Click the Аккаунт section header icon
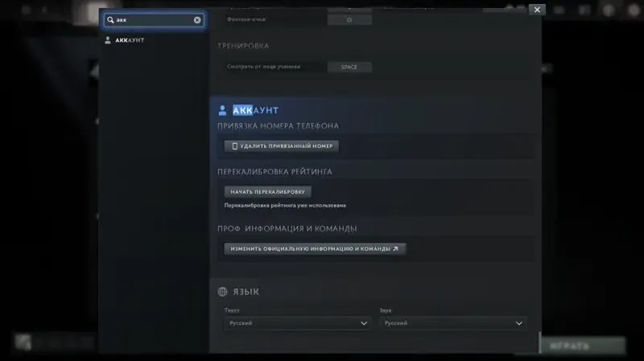This screenshot has height=361, width=644. tap(222, 110)
